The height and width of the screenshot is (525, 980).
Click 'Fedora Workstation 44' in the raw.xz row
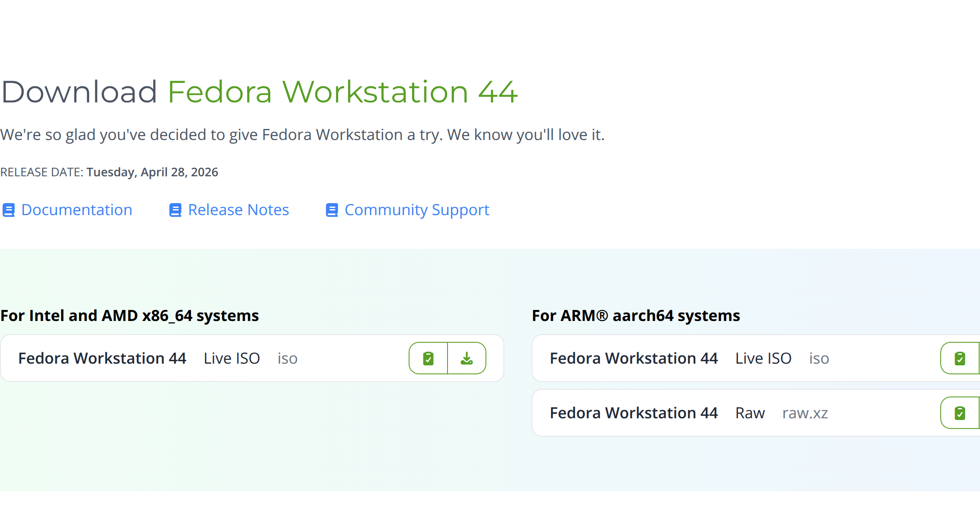[x=634, y=413]
